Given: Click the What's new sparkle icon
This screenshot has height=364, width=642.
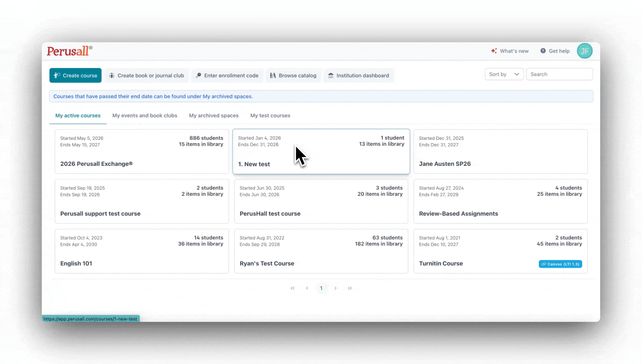Looking at the screenshot, I should (x=494, y=51).
